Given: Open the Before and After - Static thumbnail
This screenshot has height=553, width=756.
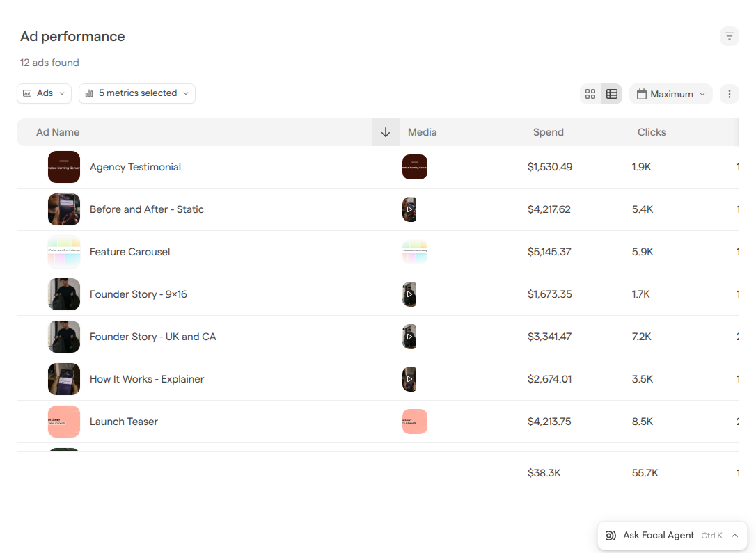Looking at the screenshot, I should point(63,209).
